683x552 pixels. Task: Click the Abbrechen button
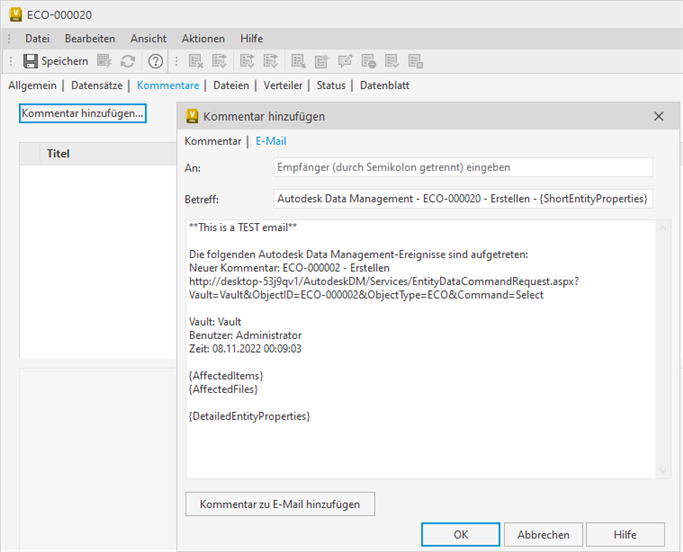[x=543, y=535]
